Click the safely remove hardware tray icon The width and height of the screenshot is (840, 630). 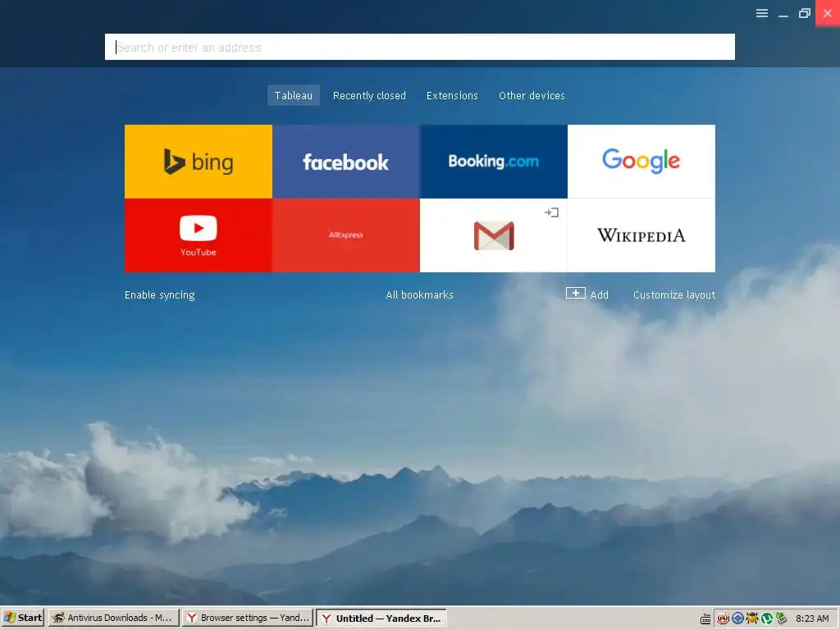[x=781, y=619]
